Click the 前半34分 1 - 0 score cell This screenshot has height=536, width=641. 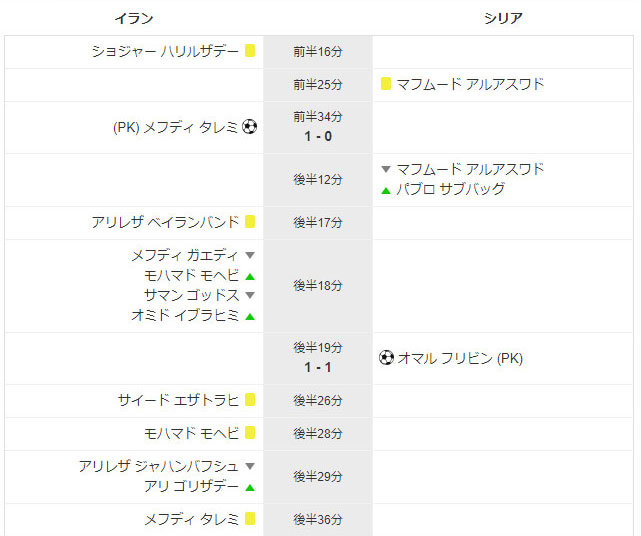pos(318,127)
